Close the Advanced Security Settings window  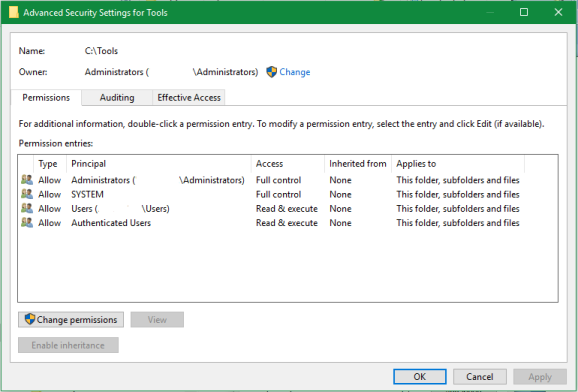(558, 12)
